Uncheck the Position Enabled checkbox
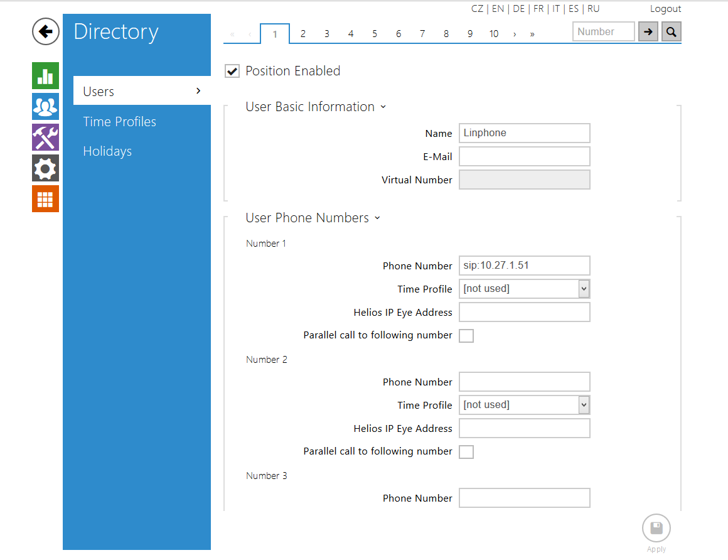The width and height of the screenshot is (728, 560). (232, 72)
